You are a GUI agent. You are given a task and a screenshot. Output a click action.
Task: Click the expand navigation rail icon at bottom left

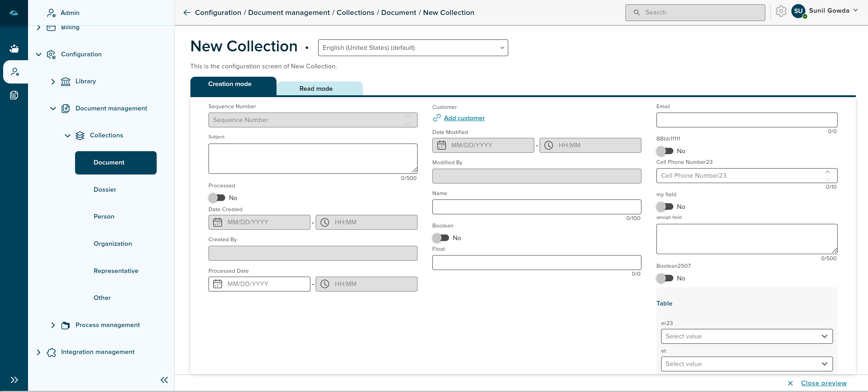[x=14, y=380]
